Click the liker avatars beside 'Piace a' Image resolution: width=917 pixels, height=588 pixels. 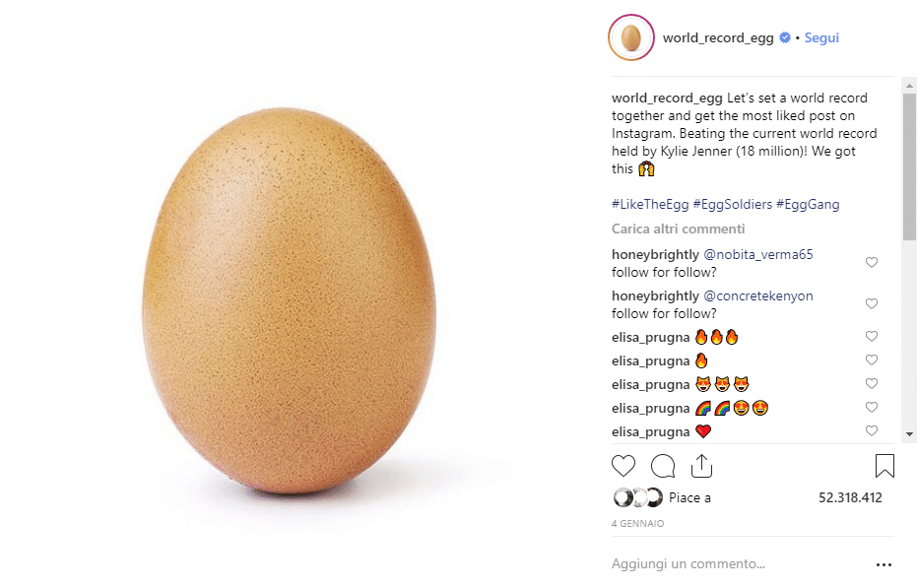coord(635,497)
